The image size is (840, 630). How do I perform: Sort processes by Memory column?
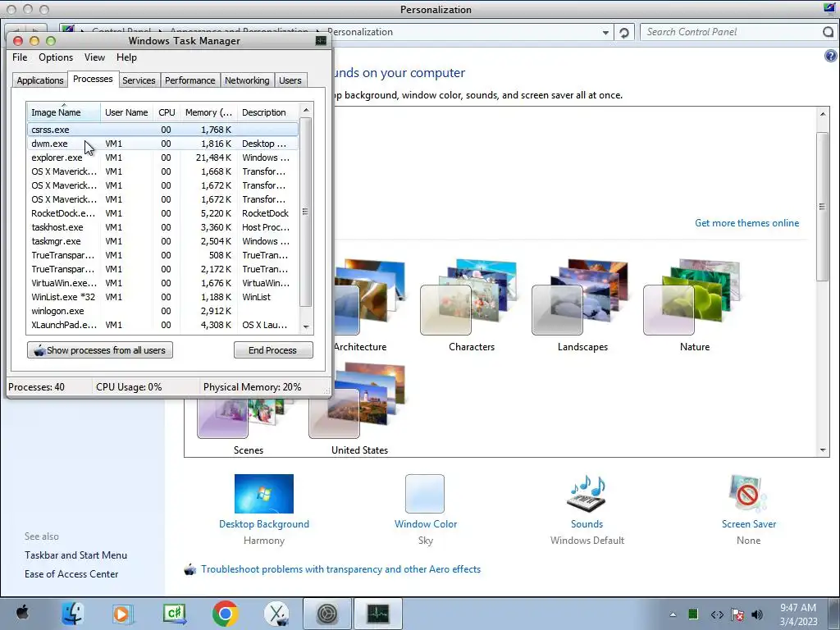(208, 112)
